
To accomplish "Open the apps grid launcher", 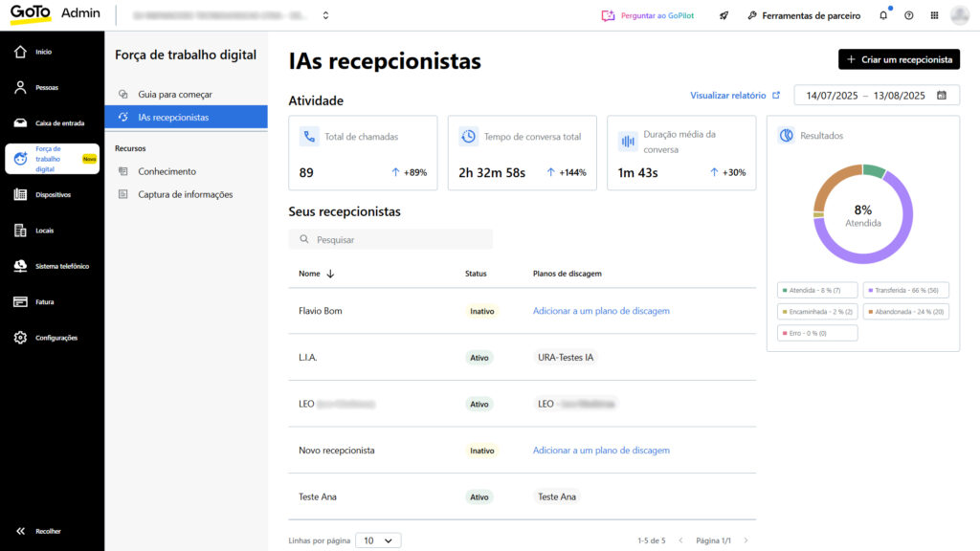I will coord(934,15).
